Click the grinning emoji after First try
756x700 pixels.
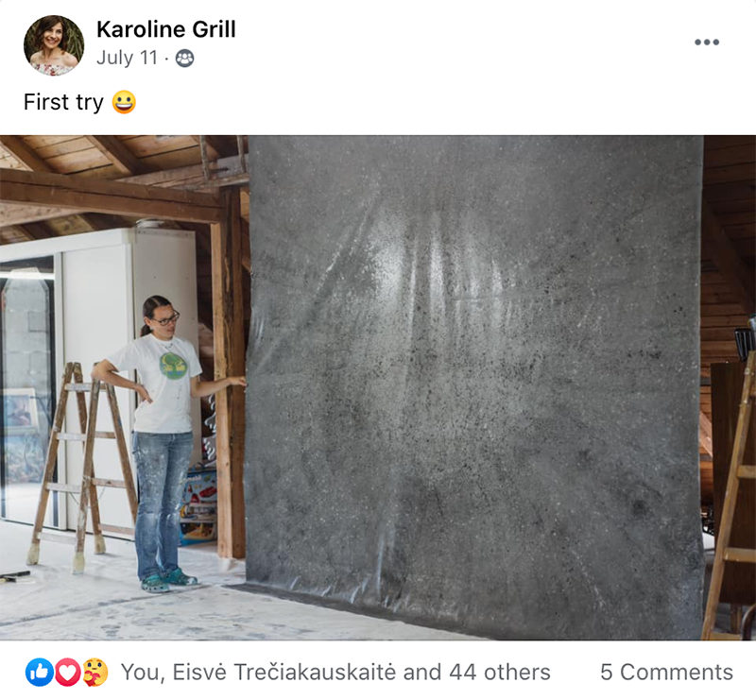click(x=124, y=102)
